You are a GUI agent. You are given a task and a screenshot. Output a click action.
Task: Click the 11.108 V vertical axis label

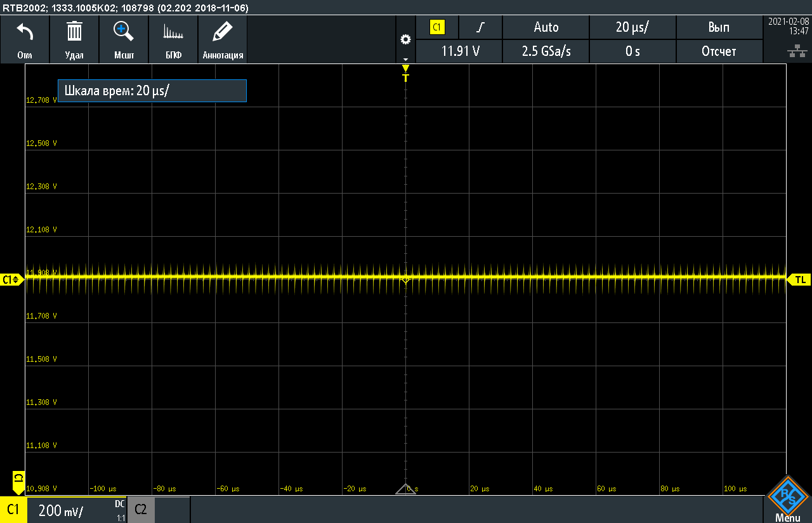(41, 445)
